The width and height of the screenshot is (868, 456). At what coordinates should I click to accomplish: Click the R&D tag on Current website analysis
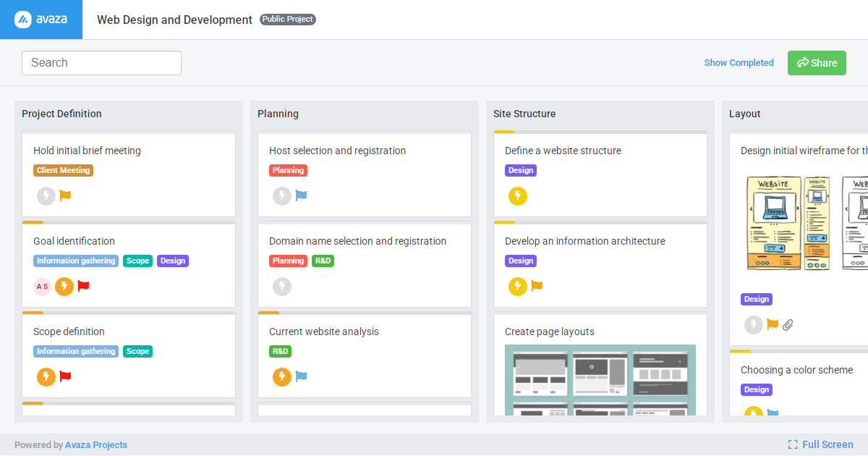coord(280,352)
